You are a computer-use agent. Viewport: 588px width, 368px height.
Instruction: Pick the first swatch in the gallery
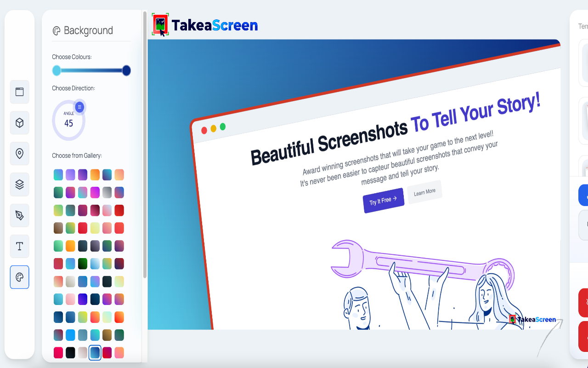pyautogui.click(x=58, y=175)
